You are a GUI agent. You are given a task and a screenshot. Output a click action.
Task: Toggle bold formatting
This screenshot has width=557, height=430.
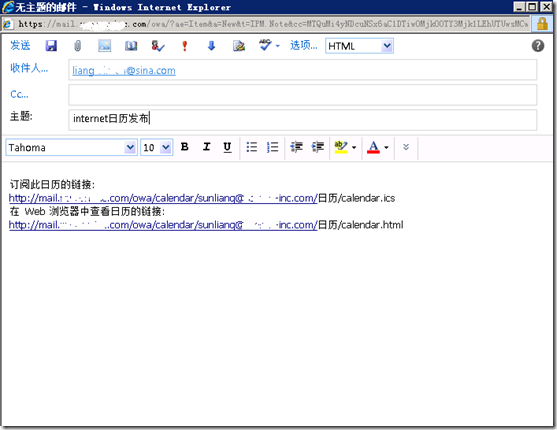pyautogui.click(x=184, y=147)
